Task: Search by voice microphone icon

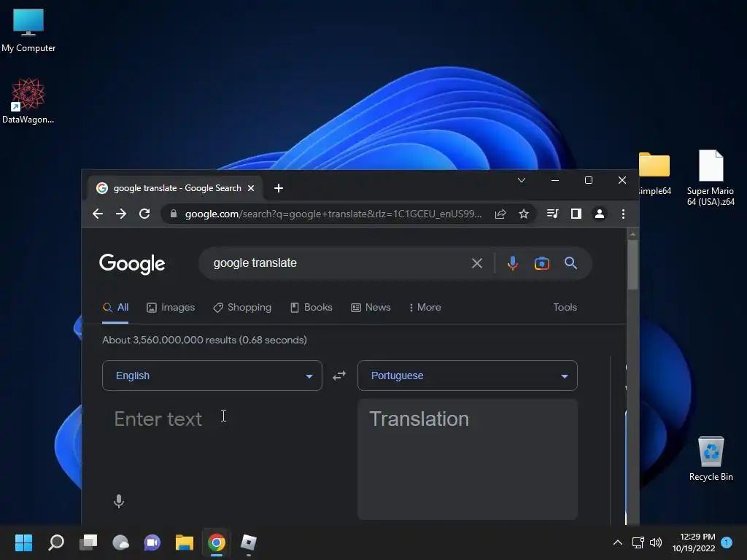Action: coord(513,263)
